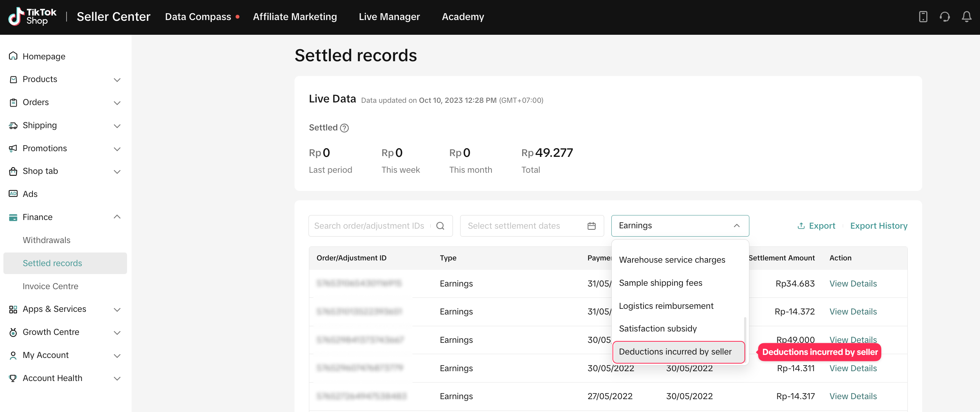
Task: Click the search magnifier icon
Action: coord(440,226)
